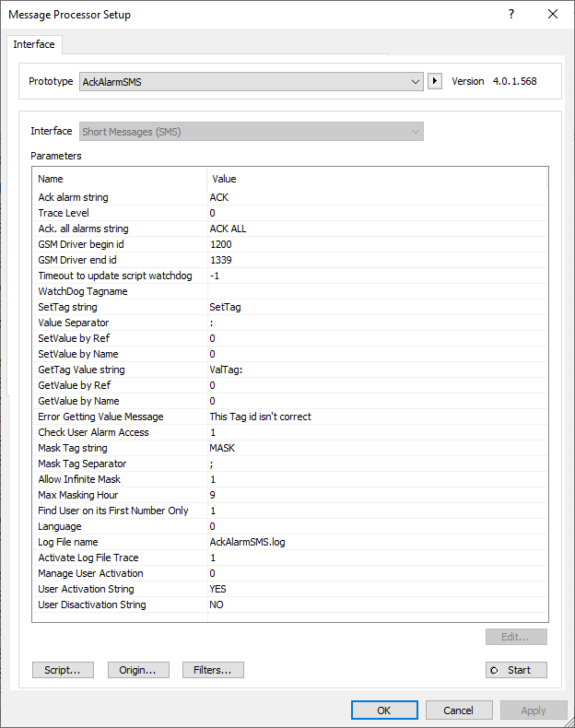
Task: Click the arrow button next to Prototype dropdown
Action: click(x=435, y=81)
